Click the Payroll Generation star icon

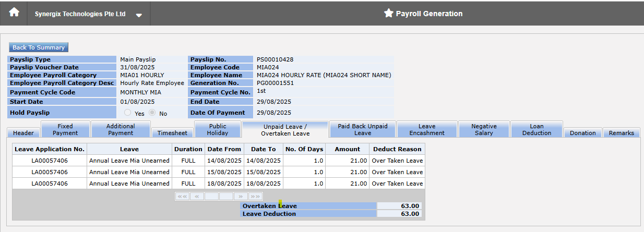[388, 14]
